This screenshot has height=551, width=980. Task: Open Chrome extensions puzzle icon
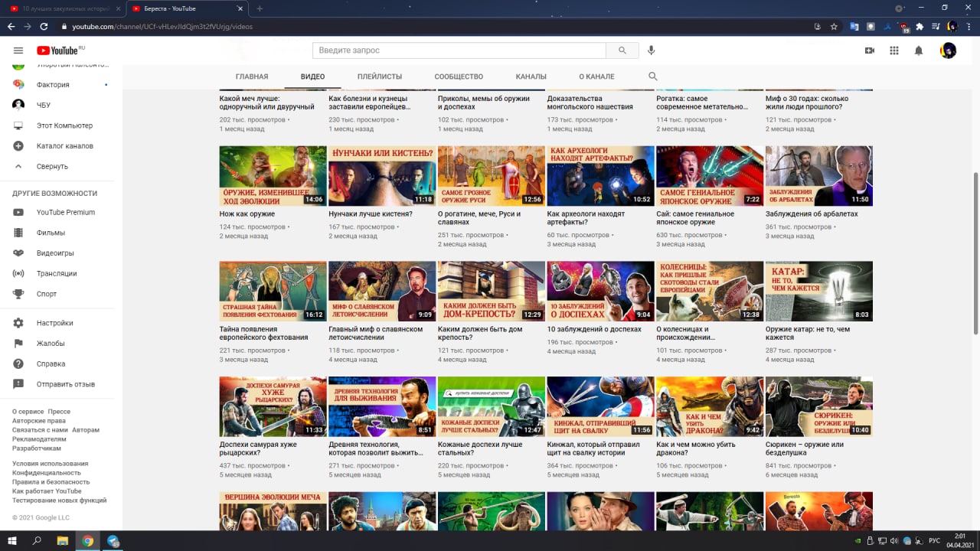[x=919, y=26]
